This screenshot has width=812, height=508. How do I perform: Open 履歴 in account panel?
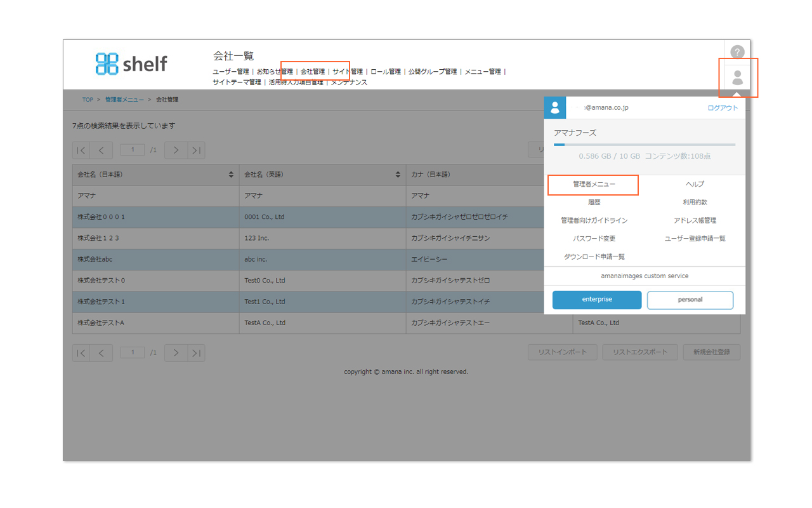point(594,203)
